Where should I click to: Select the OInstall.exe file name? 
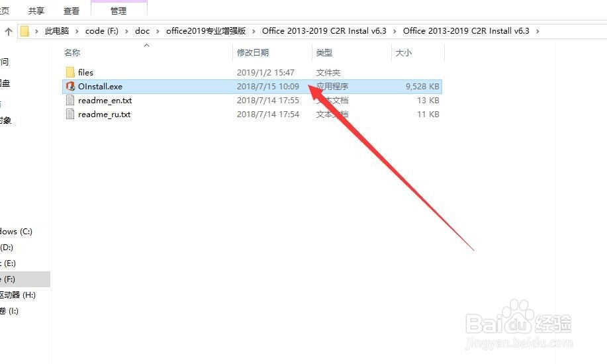[x=100, y=86]
